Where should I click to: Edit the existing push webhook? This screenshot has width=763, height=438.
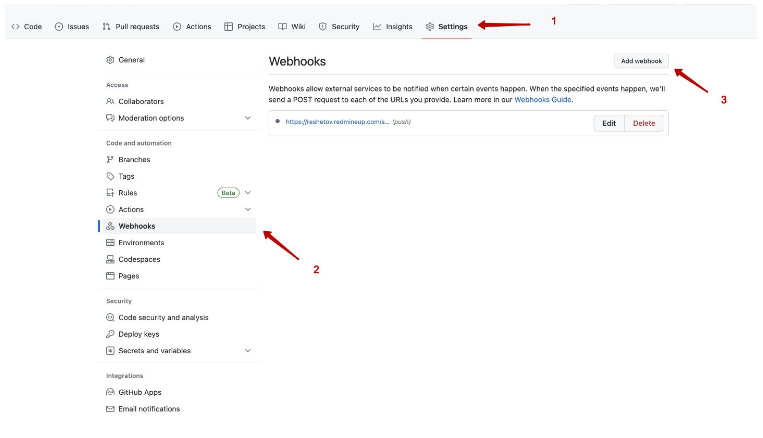pos(608,123)
